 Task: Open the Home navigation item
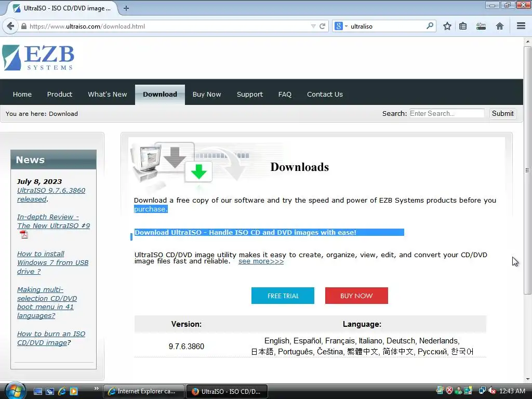(x=22, y=95)
